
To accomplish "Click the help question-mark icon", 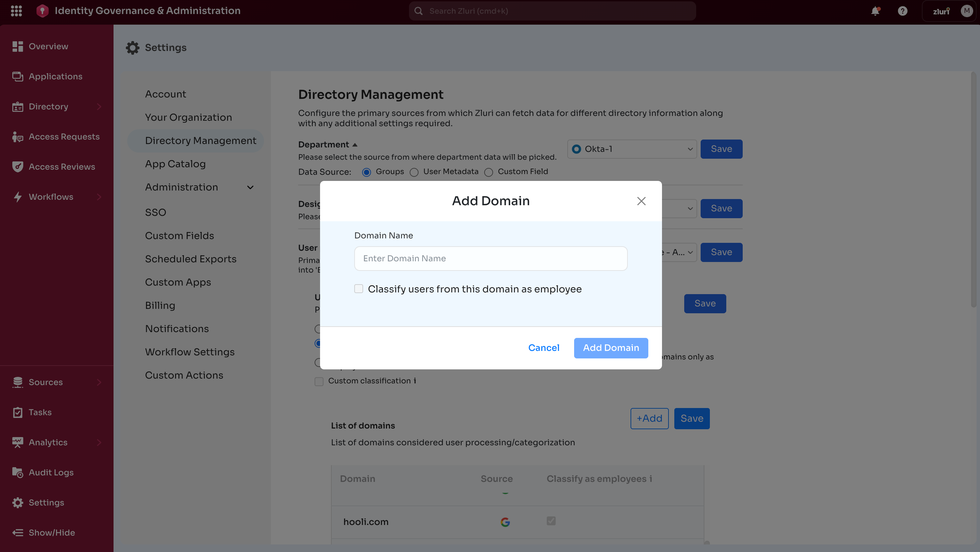I will (902, 11).
